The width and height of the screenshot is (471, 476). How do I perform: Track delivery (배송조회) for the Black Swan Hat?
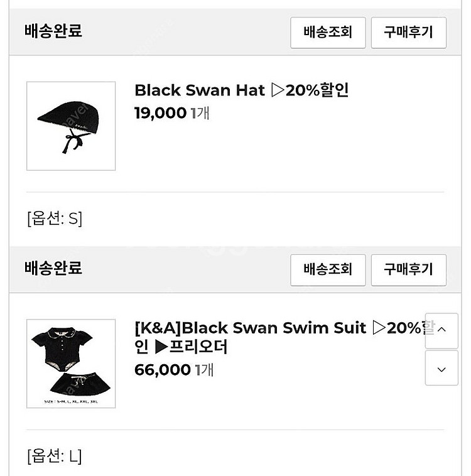tap(328, 33)
